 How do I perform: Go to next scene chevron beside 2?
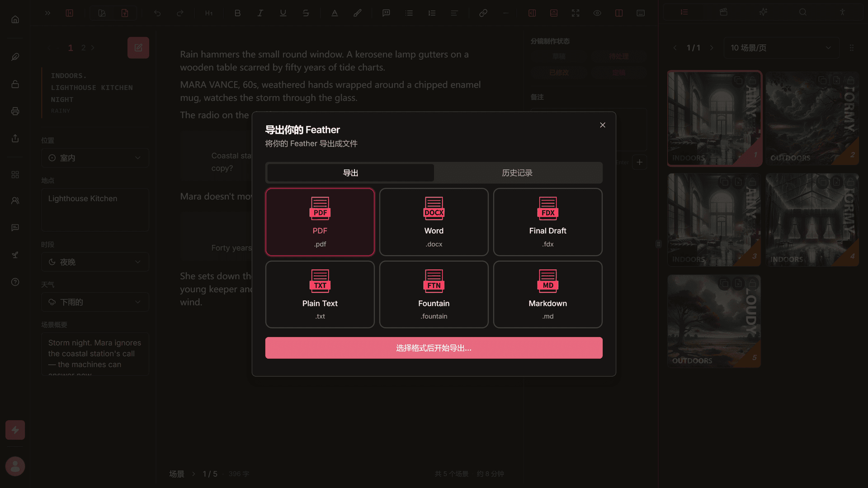pos(93,47)
